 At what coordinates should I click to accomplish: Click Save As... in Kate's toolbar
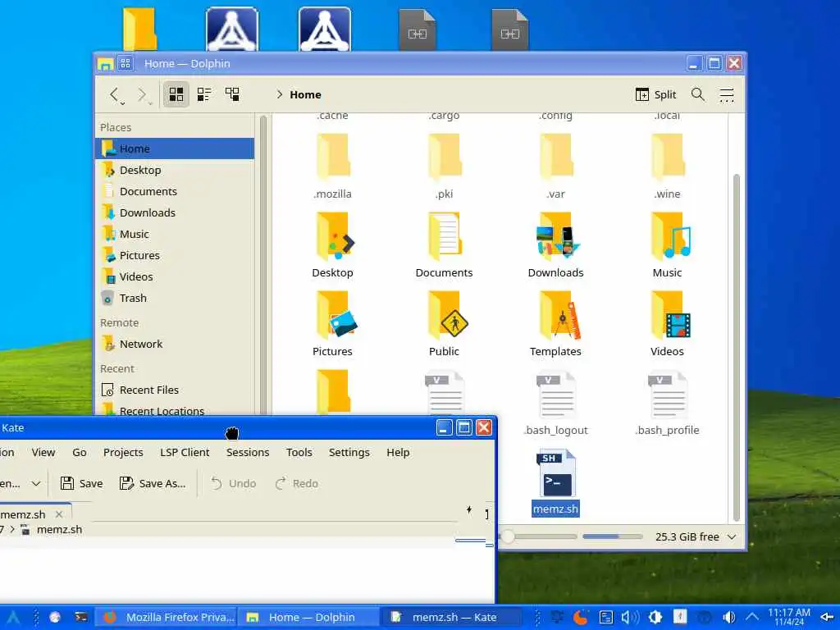point(153,483)
